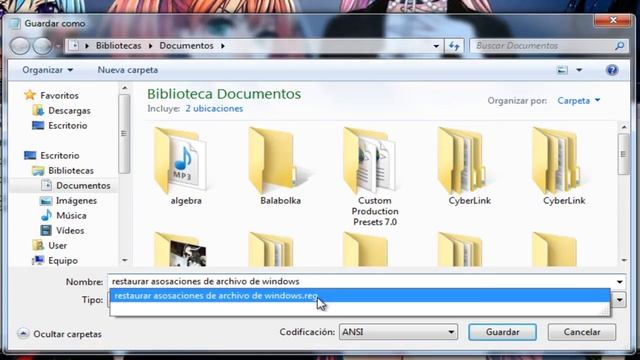Viewport: 640px width, 360px height.
Task: Open the help question mark icon
Action: [612, 70]
